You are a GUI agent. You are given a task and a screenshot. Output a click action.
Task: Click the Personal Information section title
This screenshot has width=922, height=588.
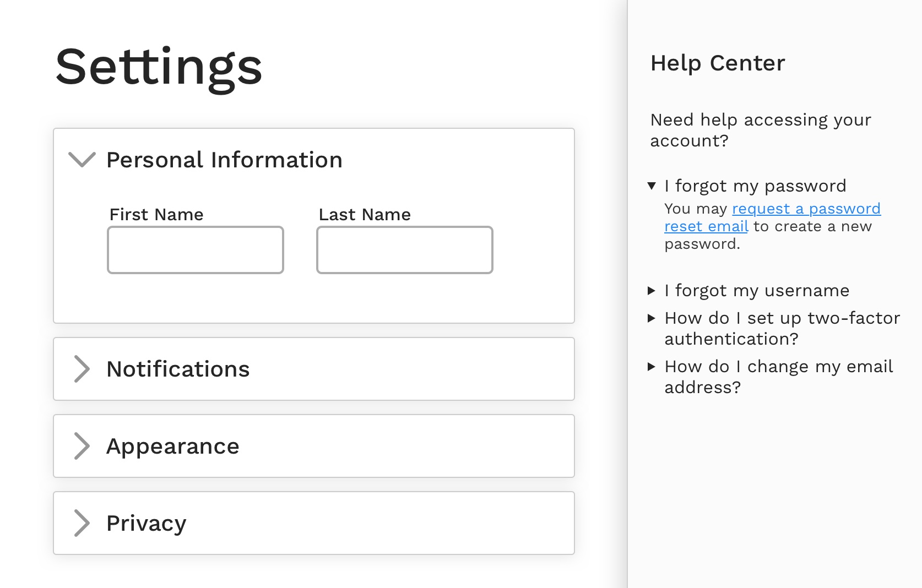coord(224,160)
